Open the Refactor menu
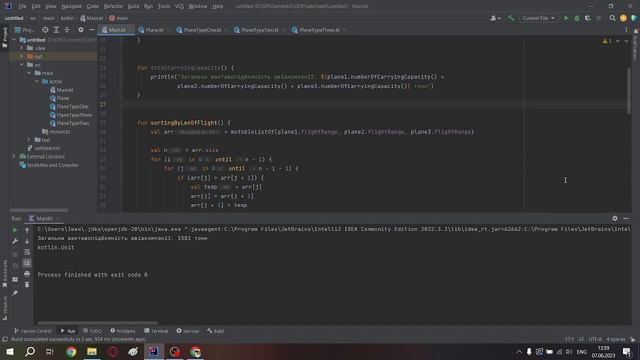The width and height of the screenshot is (640, 360). [x=113, y=6]
